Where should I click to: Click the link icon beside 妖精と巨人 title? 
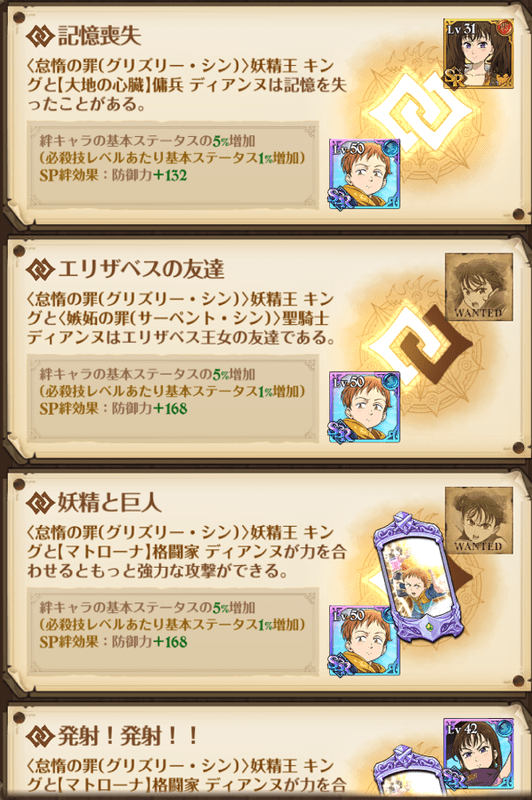tap(40, 503)
